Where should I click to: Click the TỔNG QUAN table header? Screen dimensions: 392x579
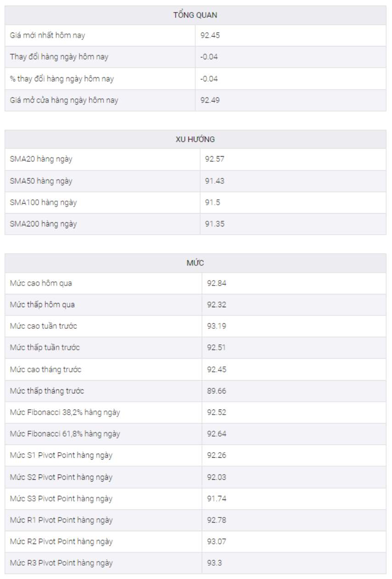coord(195,15)
